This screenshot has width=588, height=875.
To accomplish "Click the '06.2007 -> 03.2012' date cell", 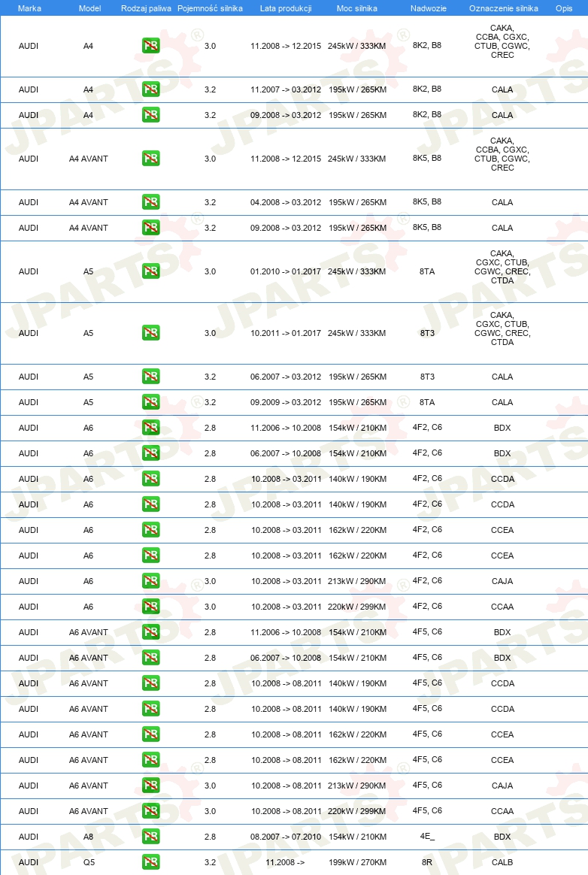I will tap(286, 377).
